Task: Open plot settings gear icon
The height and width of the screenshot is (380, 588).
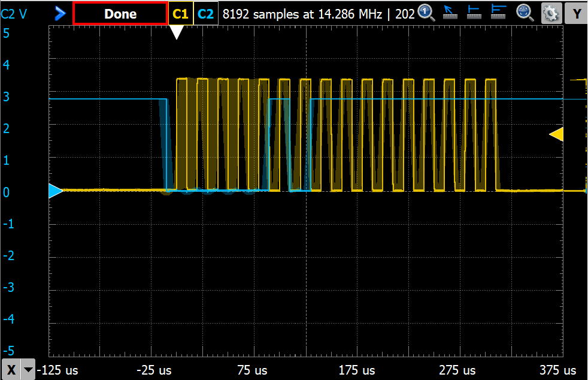Action: (551, 14)
